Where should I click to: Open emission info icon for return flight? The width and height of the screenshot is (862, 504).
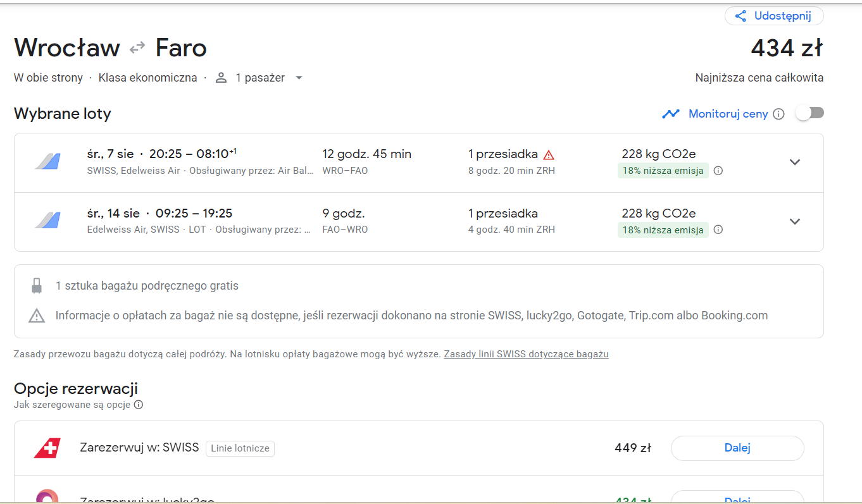tap(718, 230)
